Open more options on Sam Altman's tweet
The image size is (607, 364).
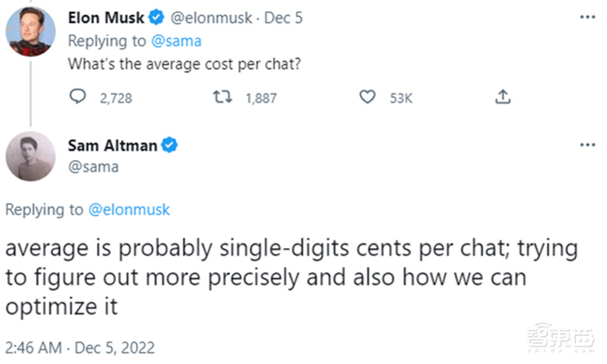tap(587, 145)
